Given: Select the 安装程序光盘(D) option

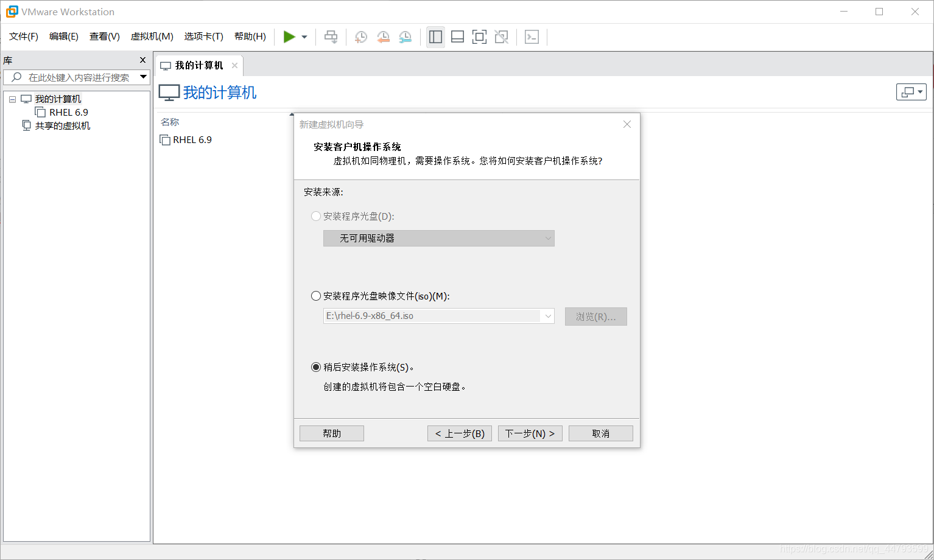Looking at the screenshot, I should click(315, 216).
